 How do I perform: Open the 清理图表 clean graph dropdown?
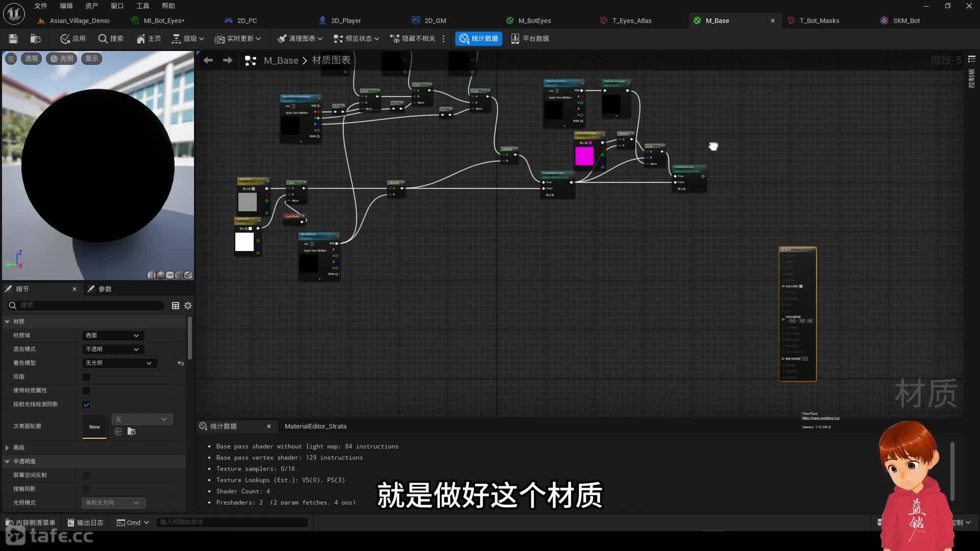[300, 39]
